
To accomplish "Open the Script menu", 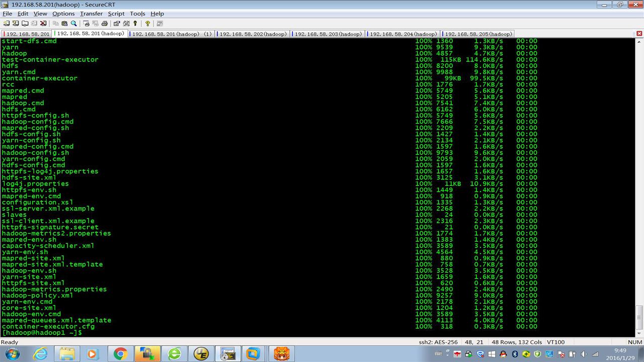I will point(116,14).
